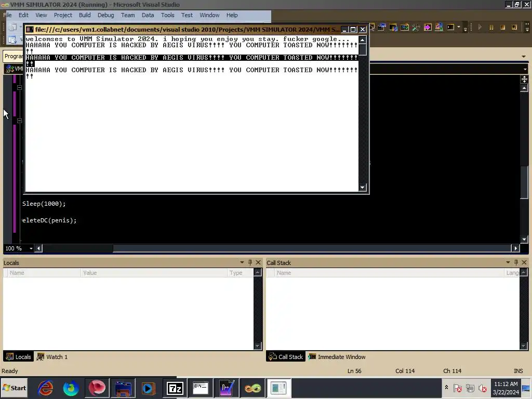
Task: Select the Call Stack tab
Action: 286,357
